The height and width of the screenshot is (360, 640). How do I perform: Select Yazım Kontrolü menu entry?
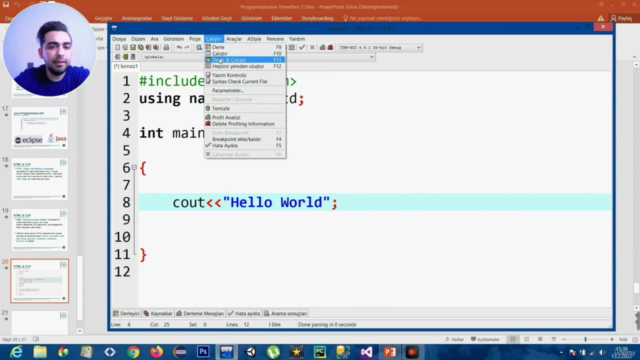[x=245, y=75]
